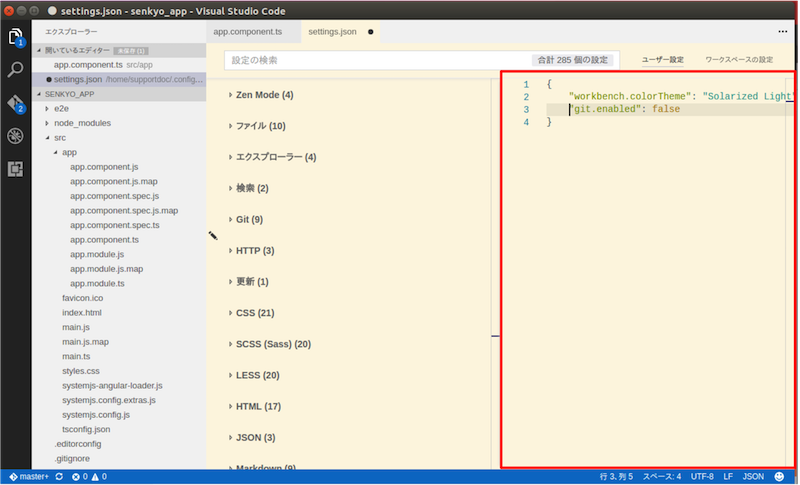Expand the エクスプローラー (4) settings group
The width and height of the screenshot is (800, 485).
point(272,157)
